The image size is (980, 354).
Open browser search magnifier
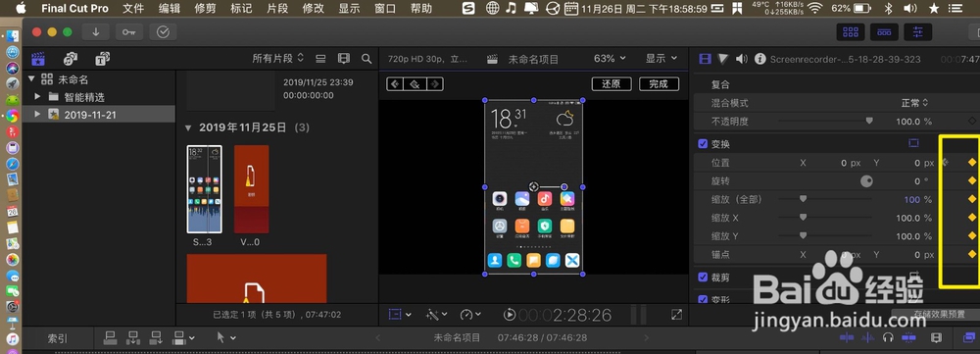(x=367, y=58)
